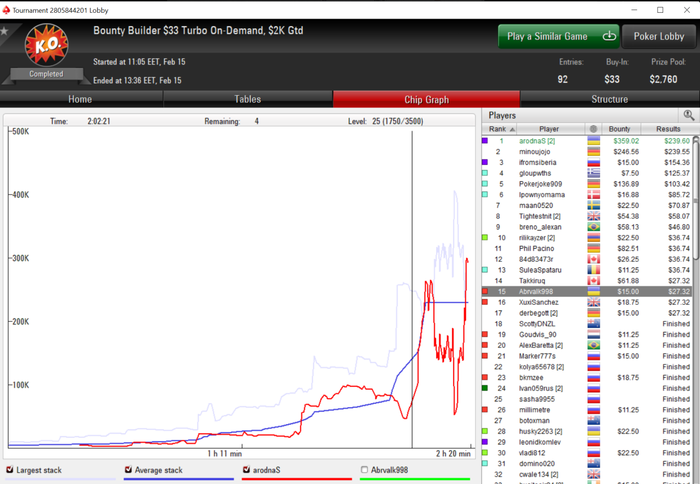This screenshot has height=484, width=700.
Task: Select player botoxman row
Action: pos(587,421)
